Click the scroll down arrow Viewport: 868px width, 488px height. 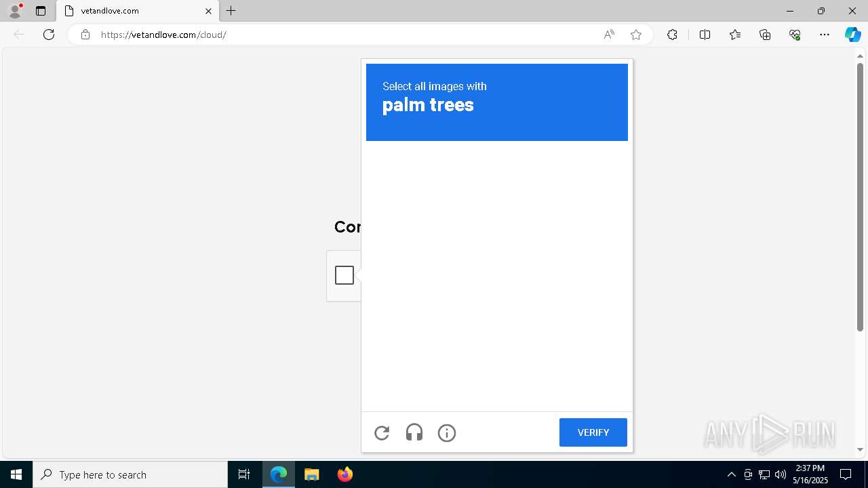click(860, 449)
